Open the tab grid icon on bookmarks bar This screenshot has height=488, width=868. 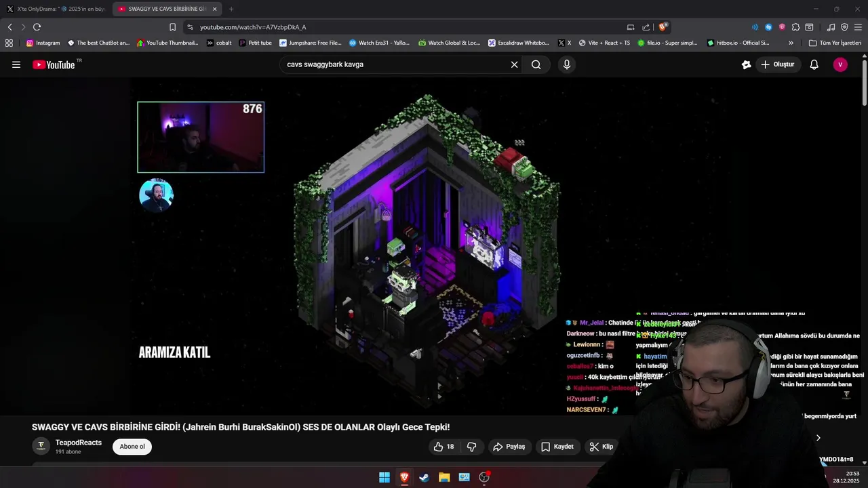tap(9, 43)
